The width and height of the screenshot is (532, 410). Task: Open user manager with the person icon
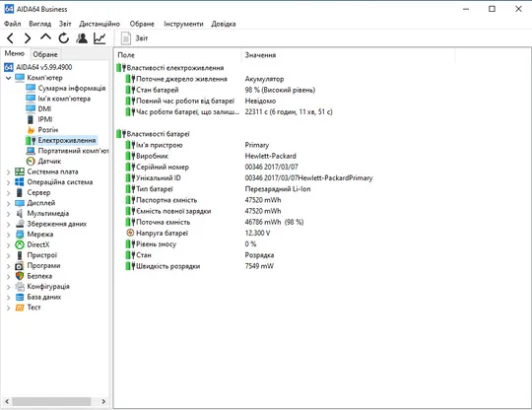pyautogui.click(x=82, y=38)
